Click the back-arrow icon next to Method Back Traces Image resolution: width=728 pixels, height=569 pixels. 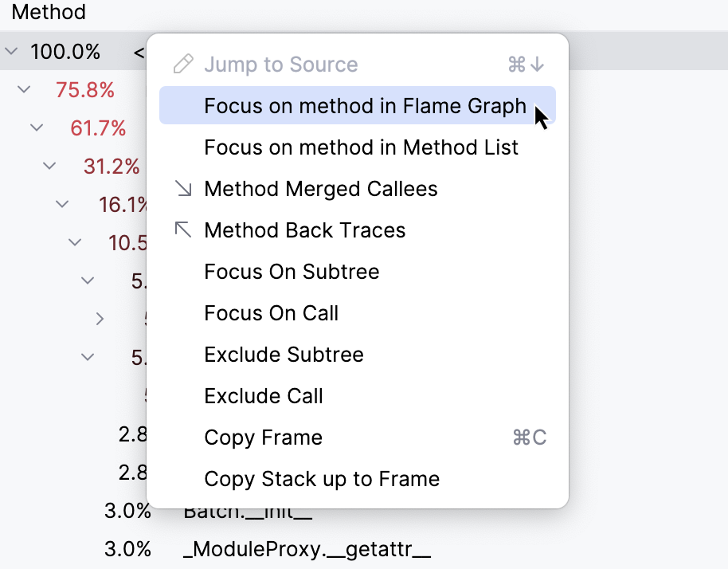click(182, 230)
